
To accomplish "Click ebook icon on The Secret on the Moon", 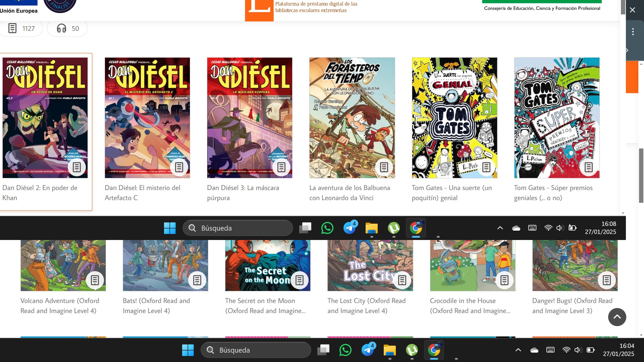I will (x=299, y=280).
